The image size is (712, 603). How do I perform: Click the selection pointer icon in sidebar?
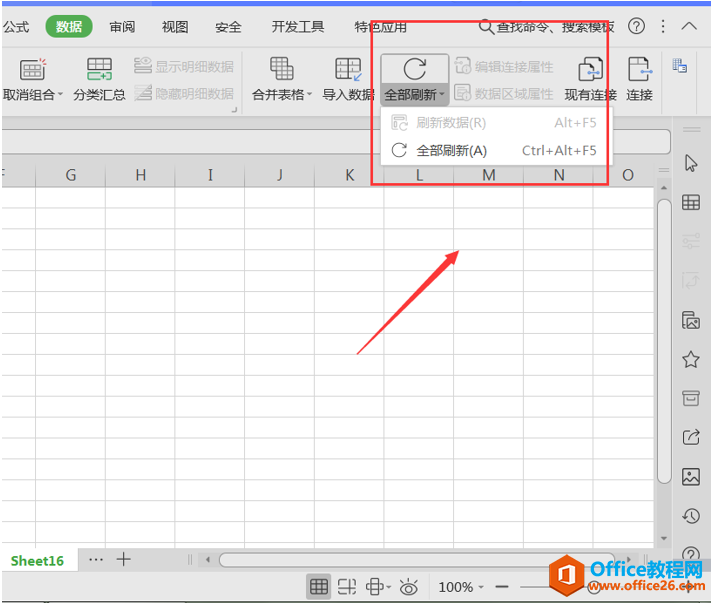point(691,163)
